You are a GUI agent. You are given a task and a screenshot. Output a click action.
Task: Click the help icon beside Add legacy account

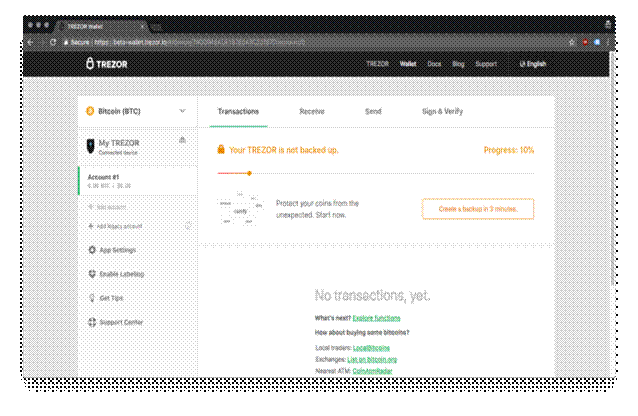pos(188,226)
